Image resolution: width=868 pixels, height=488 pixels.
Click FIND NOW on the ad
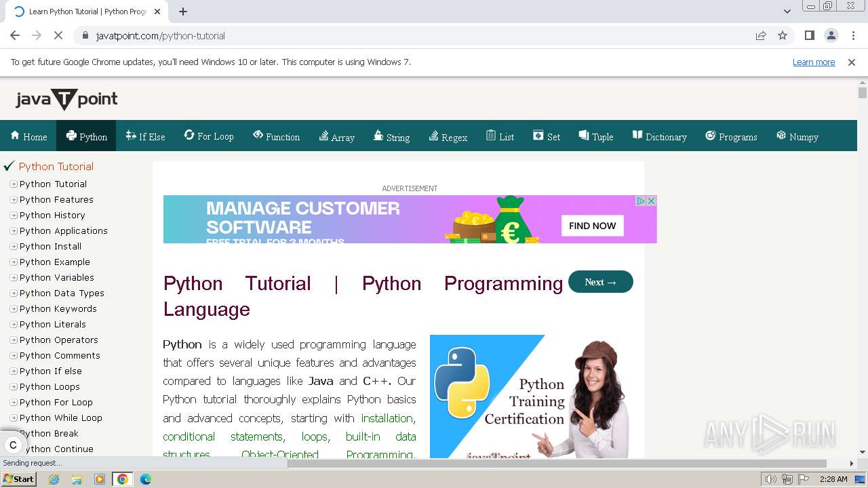click(x=593, y=226)
